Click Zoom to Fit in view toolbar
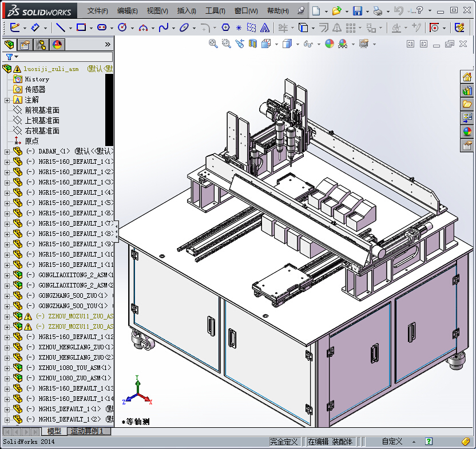The width and height of the screenshot is (476, 449). click(213, 44)
